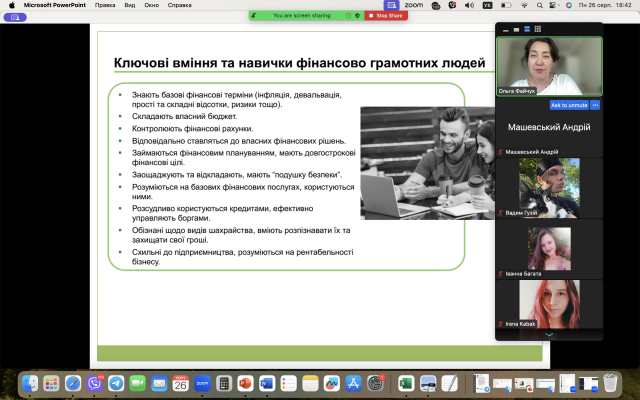This screenshot has height=400, width=640.
Task: Open TextEdit from the Dock
Action: (x=449, y=384)
